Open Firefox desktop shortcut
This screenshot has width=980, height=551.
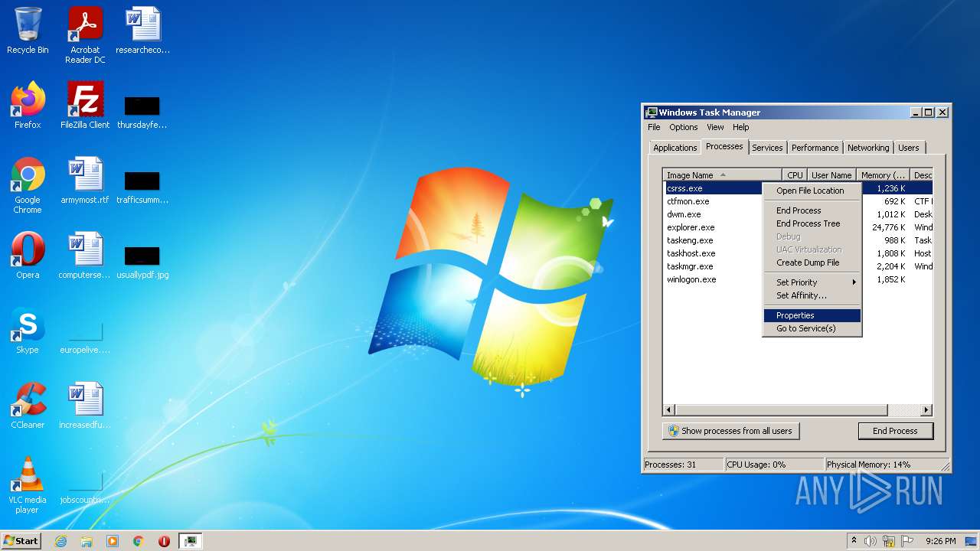[x=28, y=106]
